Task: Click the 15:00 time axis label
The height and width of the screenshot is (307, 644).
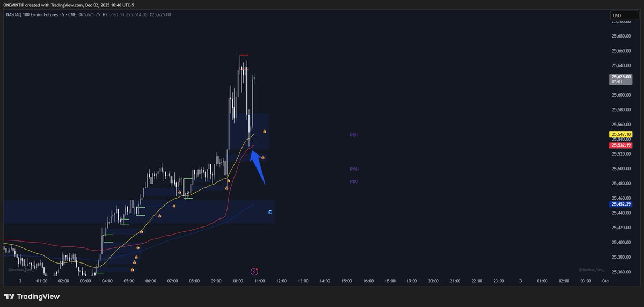Action: pos(347,281)
